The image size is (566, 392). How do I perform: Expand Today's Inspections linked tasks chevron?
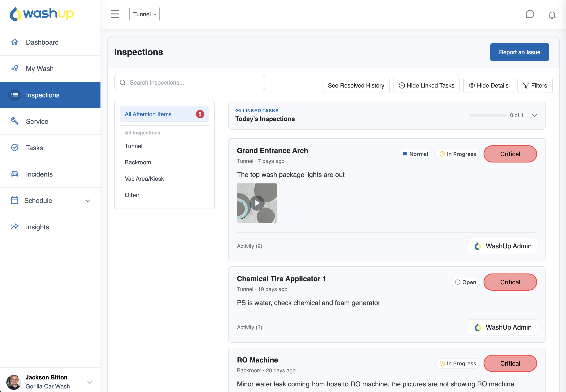point(535,115)
